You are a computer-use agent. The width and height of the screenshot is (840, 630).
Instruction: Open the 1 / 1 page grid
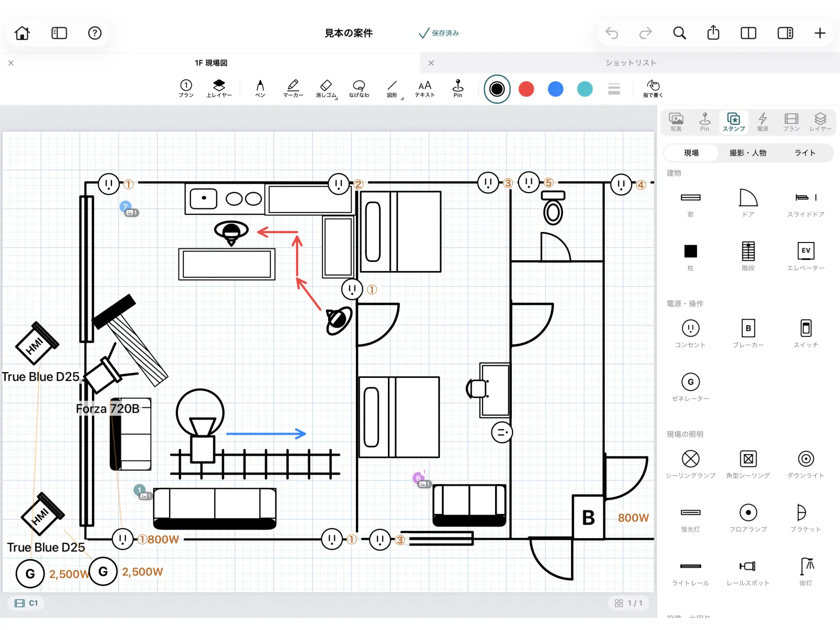(x=628, y=603)
